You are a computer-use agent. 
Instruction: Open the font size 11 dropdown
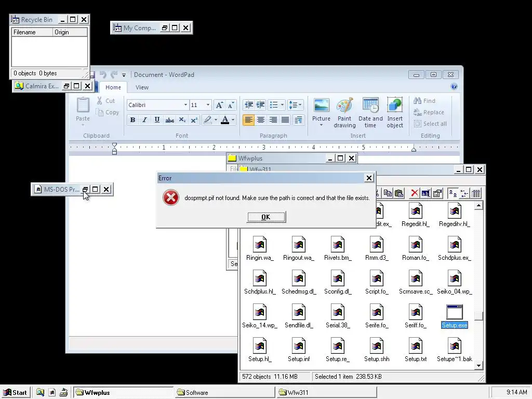coord(208,105)
